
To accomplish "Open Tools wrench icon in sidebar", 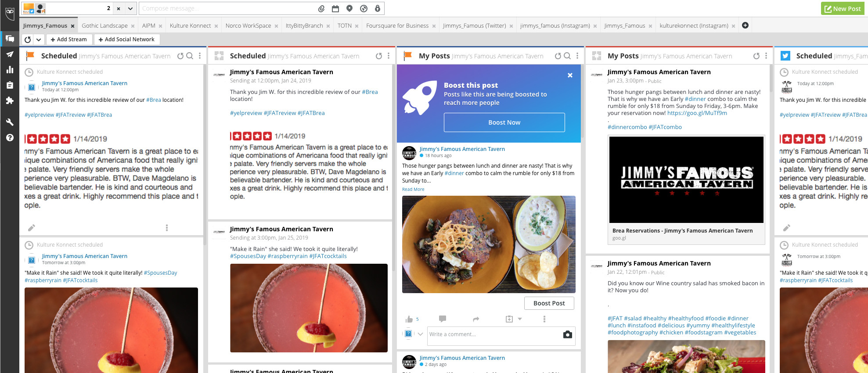I will 10,122.
